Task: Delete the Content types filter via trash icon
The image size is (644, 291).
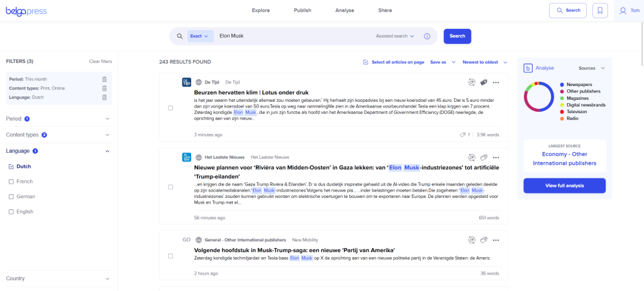Action: point(104,88)
